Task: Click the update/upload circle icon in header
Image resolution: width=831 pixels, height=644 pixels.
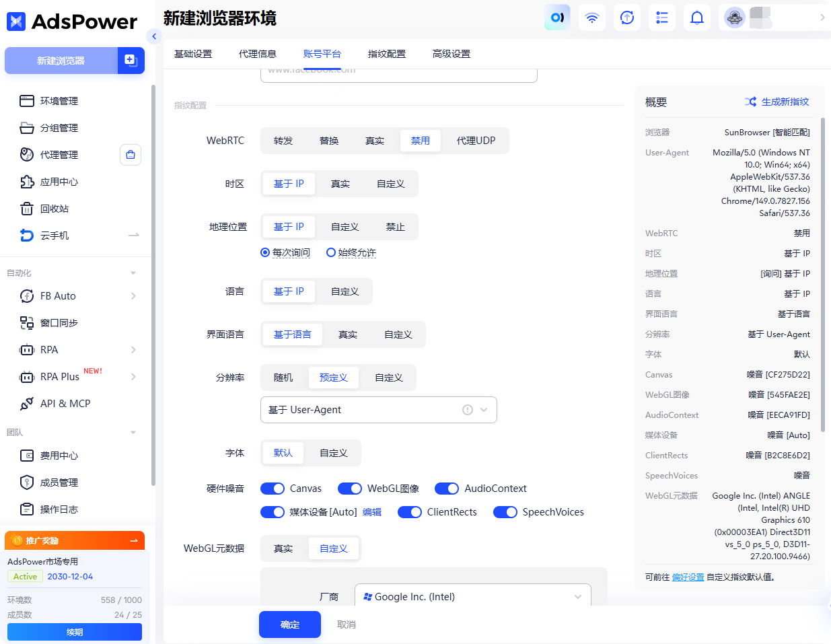Action: [627, 17]
